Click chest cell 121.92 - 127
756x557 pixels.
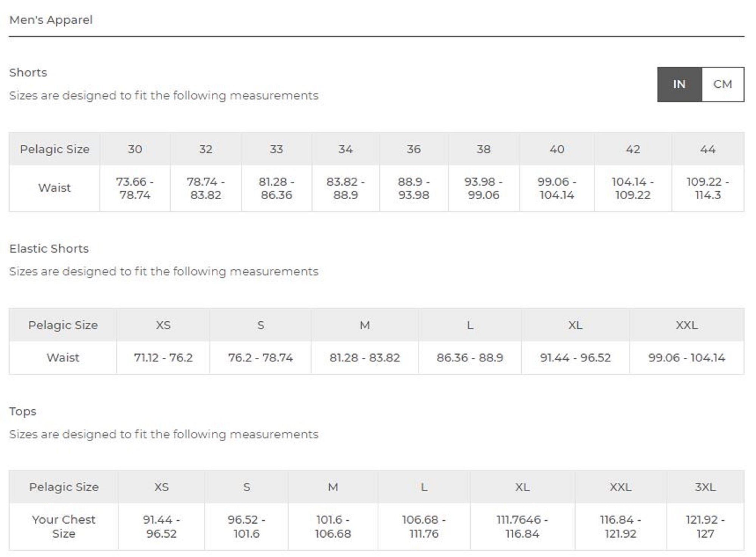pos(705,526)
